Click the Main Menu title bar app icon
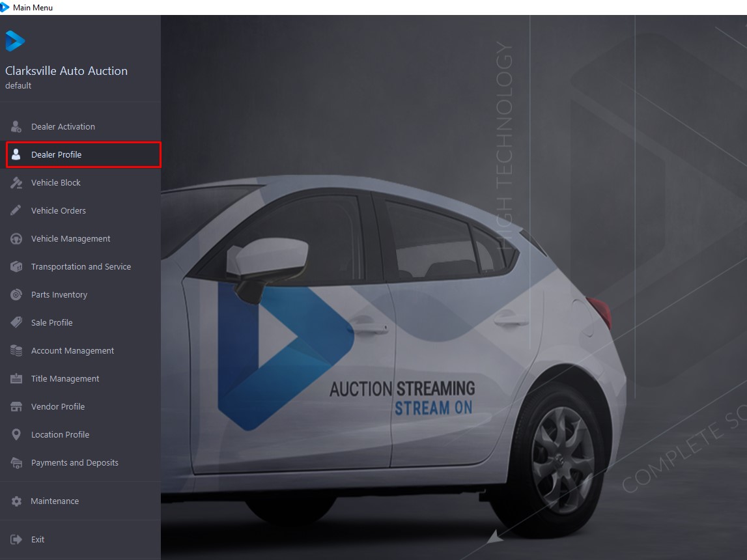 [x=5, y=7]
